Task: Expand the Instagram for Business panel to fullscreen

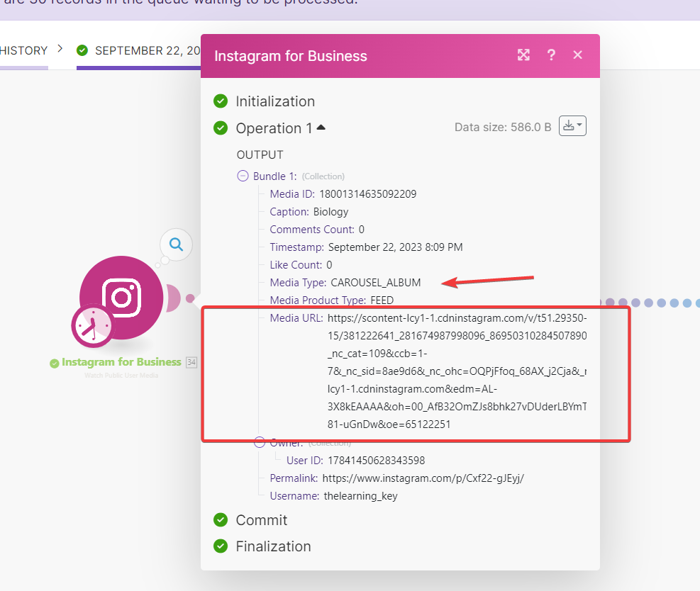Action: pos(523,55)
